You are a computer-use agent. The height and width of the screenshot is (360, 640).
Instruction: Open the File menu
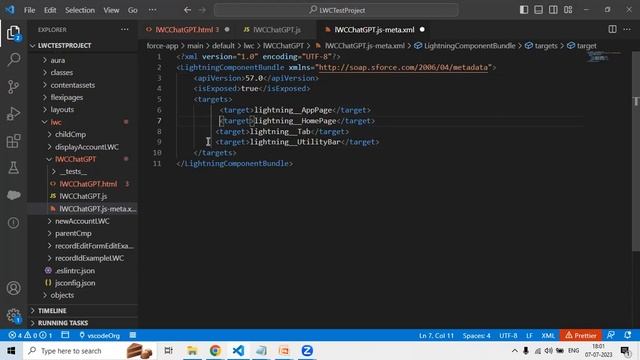point(29,10)
